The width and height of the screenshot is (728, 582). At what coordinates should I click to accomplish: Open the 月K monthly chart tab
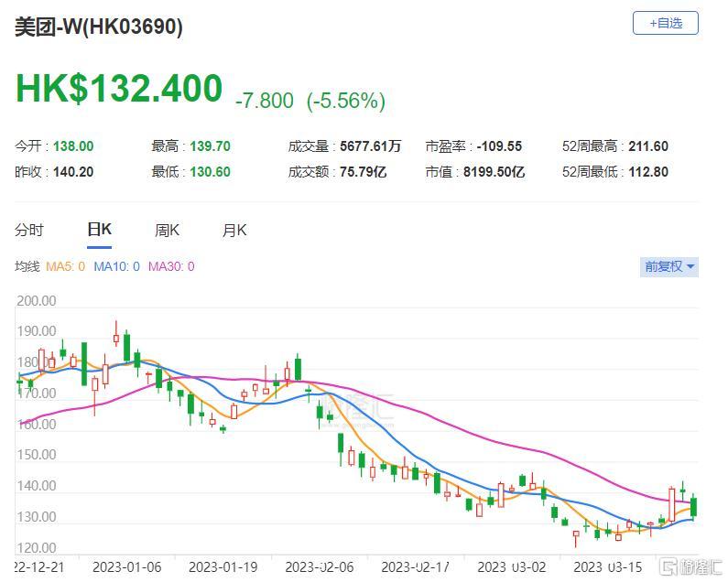234,230
